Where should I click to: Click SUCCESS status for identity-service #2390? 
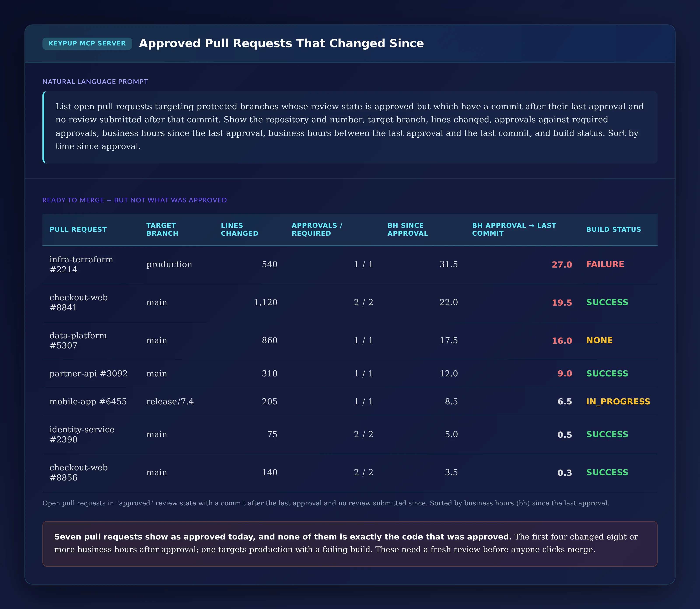(607, 434)
